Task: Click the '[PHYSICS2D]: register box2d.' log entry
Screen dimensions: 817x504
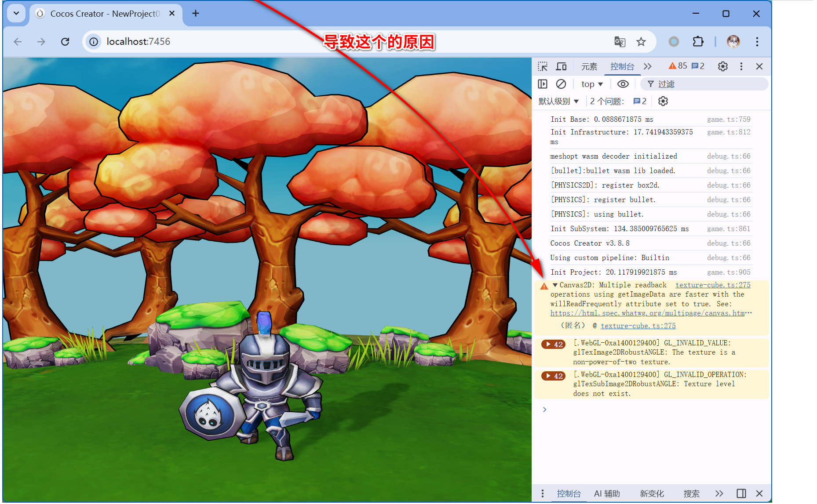Action: (x=605, y=185)
